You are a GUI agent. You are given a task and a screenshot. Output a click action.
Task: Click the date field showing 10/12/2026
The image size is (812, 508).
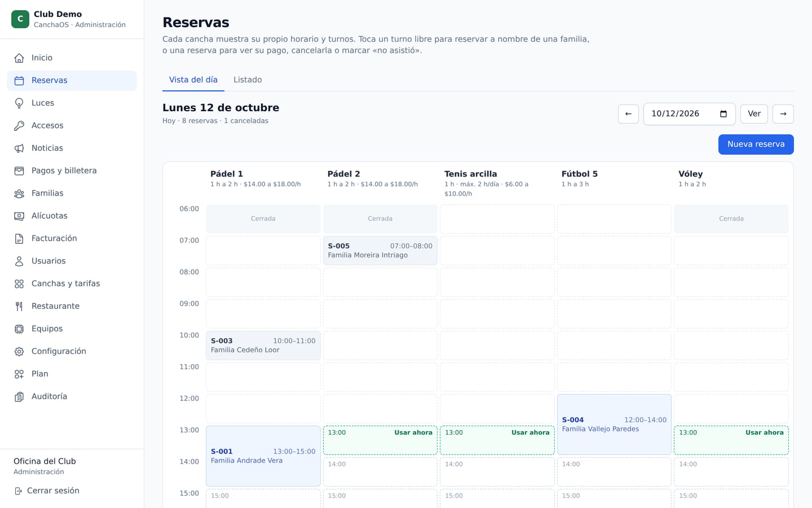(x=689, y=114)
